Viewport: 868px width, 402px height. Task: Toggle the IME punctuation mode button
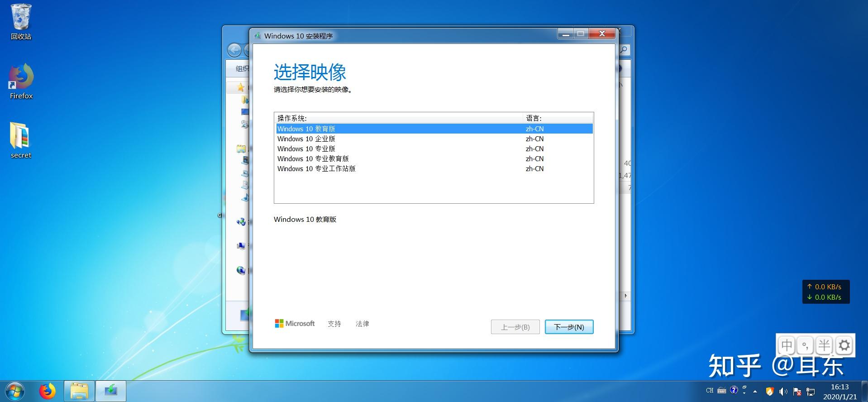[x=806, y=345]
